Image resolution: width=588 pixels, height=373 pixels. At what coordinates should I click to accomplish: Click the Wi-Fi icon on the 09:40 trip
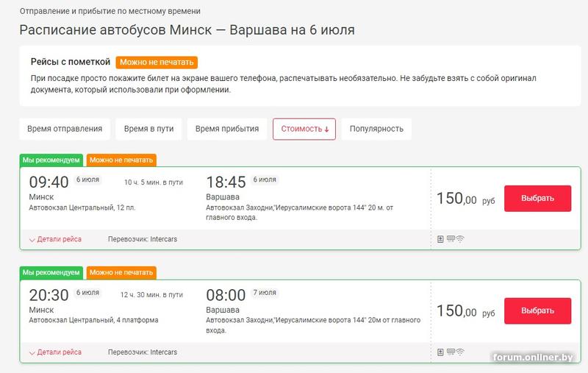460,239
